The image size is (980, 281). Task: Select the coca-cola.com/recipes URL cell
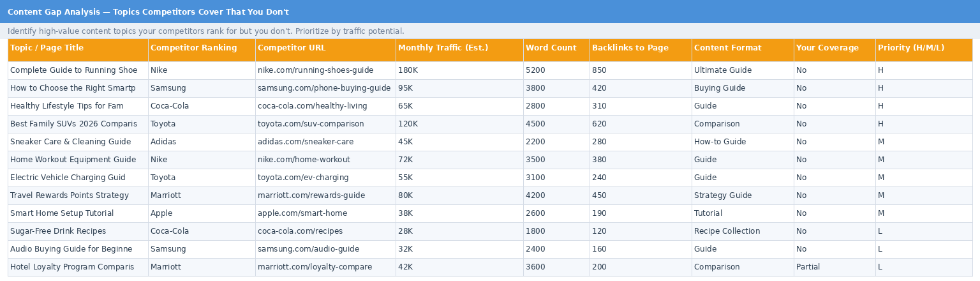pos(325,231)
